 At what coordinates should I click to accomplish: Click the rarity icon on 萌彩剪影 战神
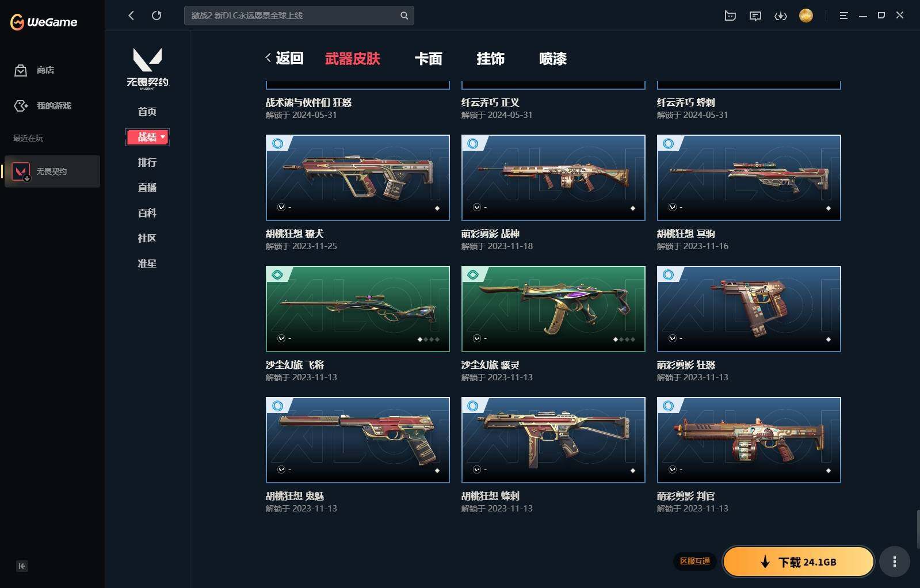click(473, 143)
